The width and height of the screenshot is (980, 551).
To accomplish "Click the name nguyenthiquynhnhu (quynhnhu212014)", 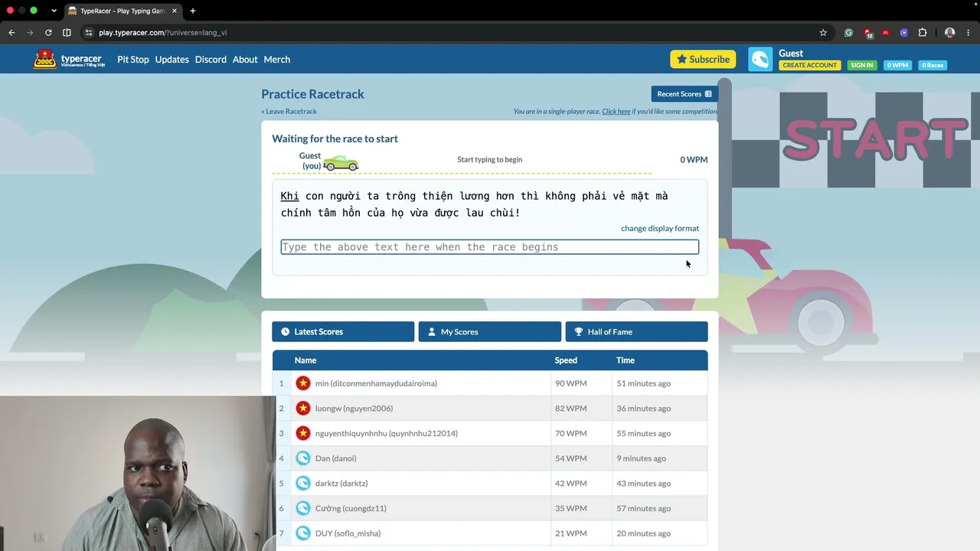I will [387, 433].
